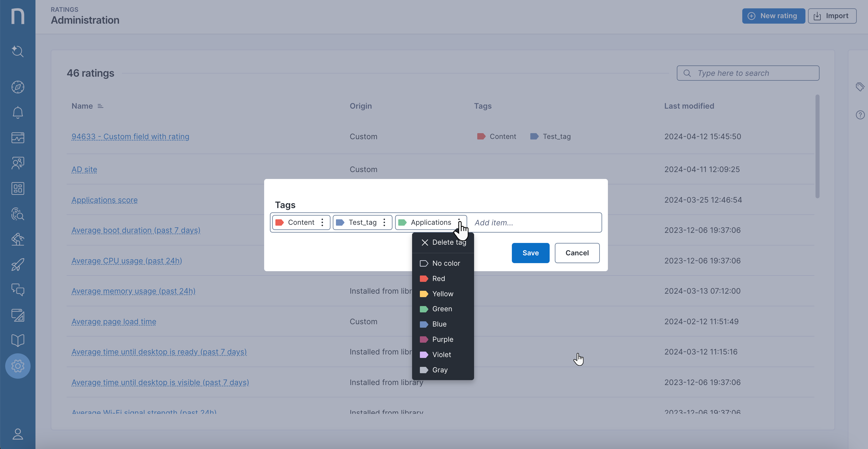Open the alerts bell icon

(x=18, y=112)
